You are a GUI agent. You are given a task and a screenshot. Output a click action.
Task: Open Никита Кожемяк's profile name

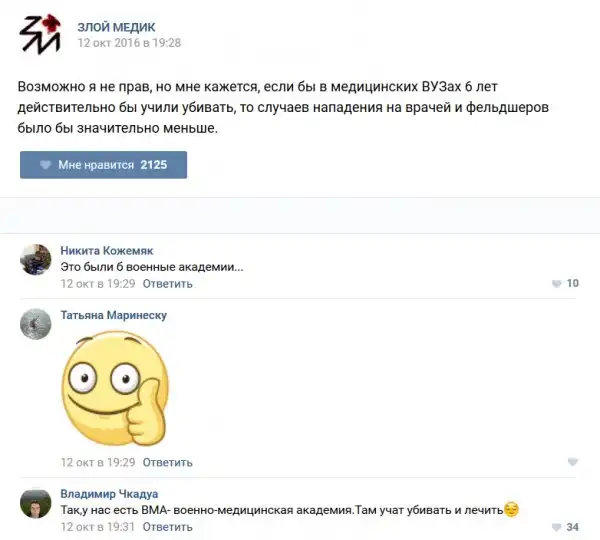107,250
